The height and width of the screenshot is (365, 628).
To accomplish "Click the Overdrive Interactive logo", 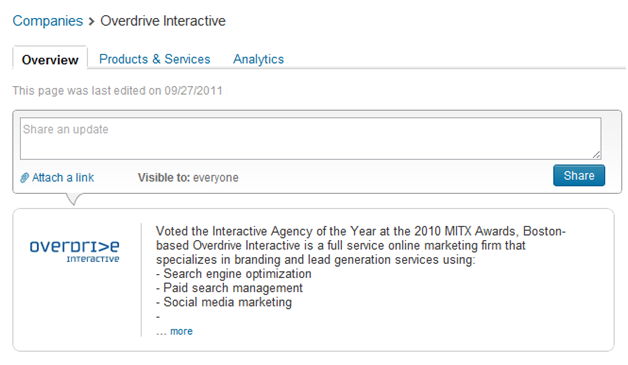I will pyautogui.click(x=74, y=252).
